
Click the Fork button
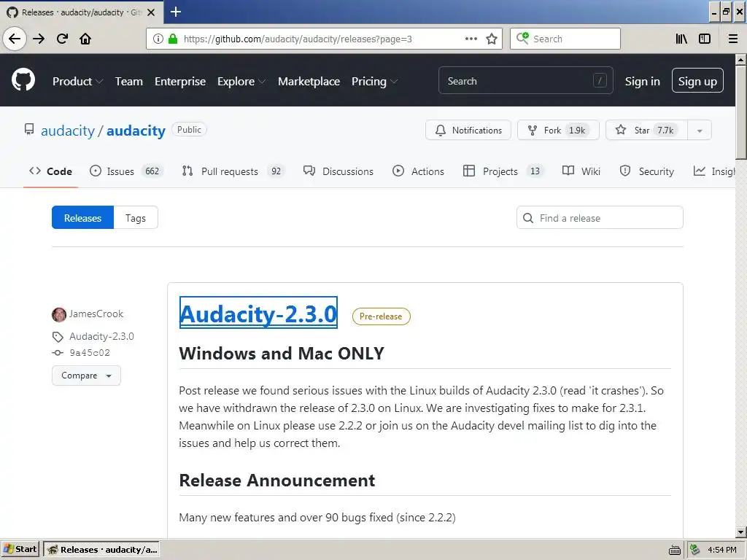coord(558,130)
